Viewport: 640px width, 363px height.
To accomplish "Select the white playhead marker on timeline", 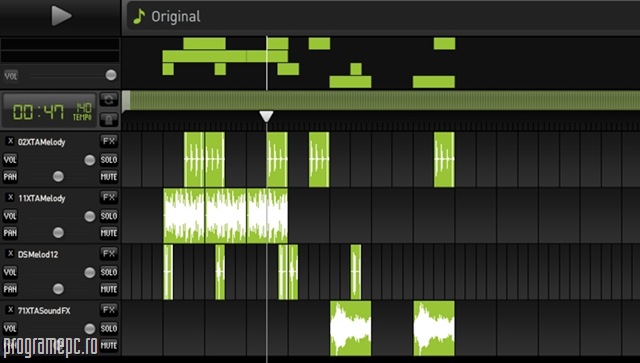I will coord(267,116).
